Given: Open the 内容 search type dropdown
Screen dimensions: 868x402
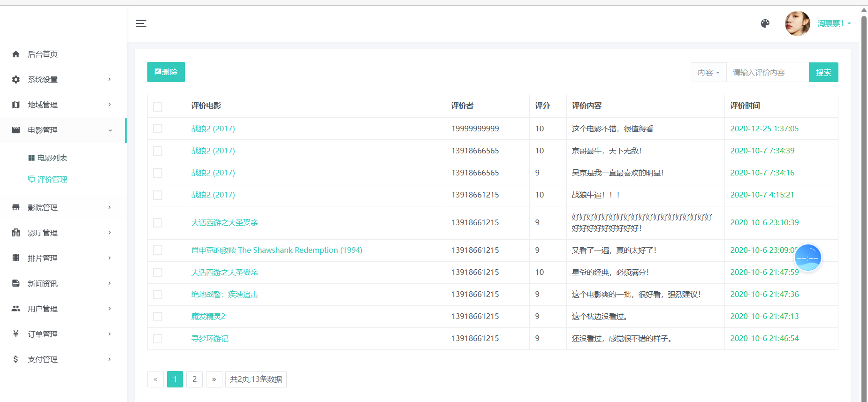Looking at the screenshot, I should click(708, 72).
